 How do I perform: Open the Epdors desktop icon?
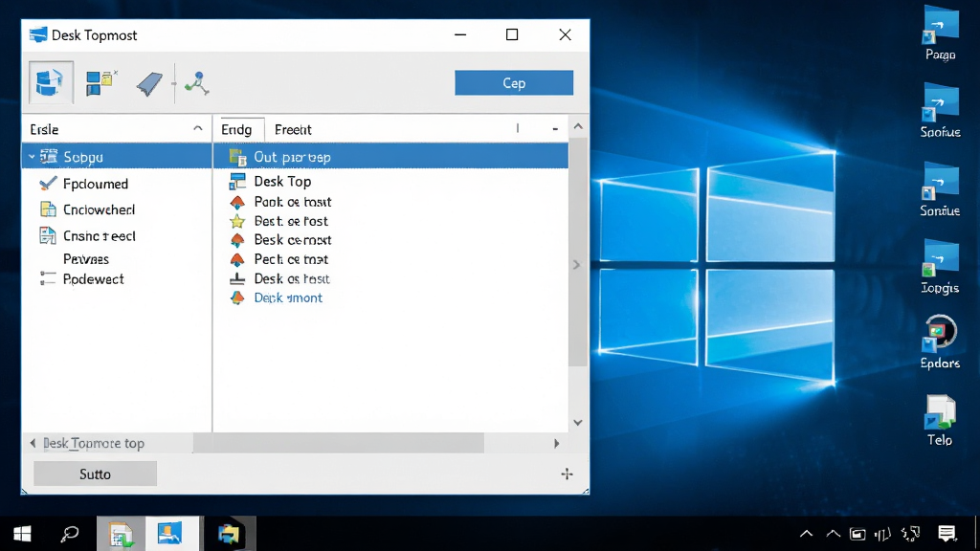coord(941,342)
